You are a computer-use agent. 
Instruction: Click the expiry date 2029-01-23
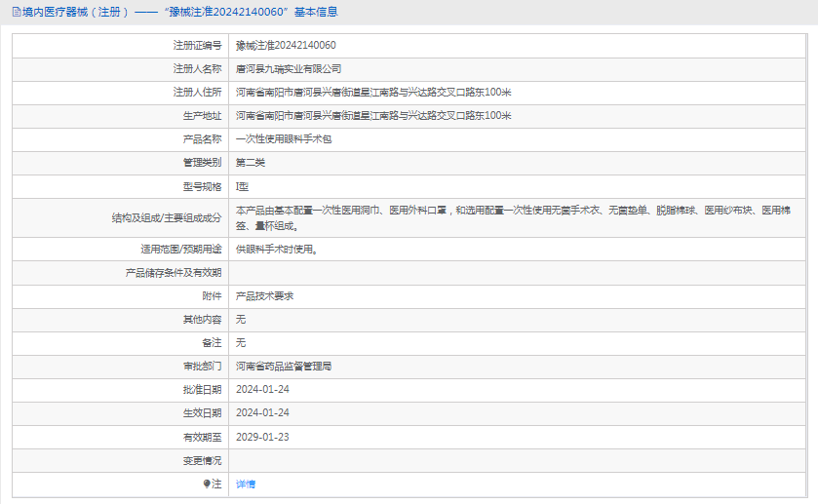click(262, 437)
